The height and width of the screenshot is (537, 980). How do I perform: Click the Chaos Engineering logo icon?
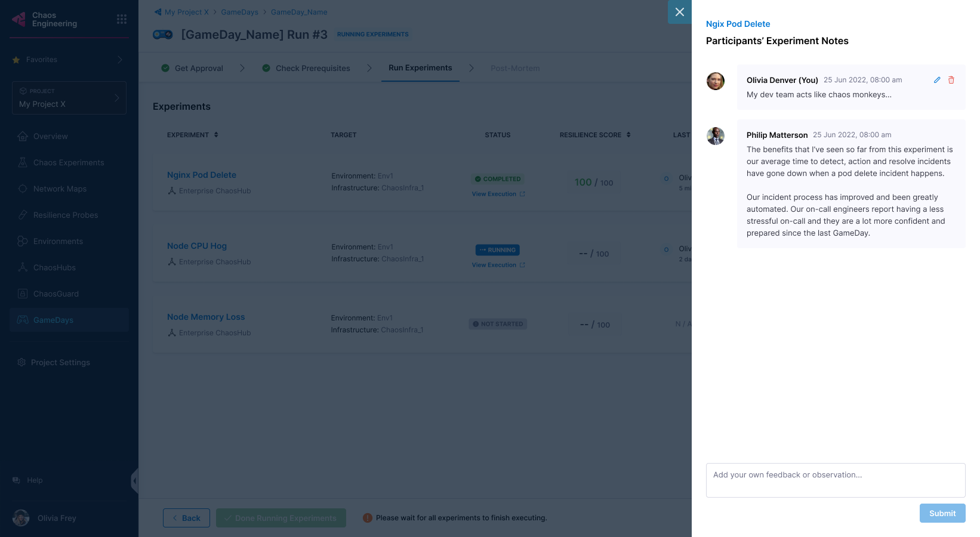pyautogui.click(x=19, y=20)
